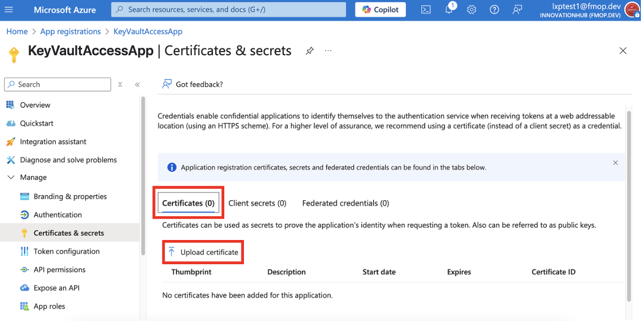Click the Branding & properties icon
Viewport: 644px width, 321px height.
[24, 197]
